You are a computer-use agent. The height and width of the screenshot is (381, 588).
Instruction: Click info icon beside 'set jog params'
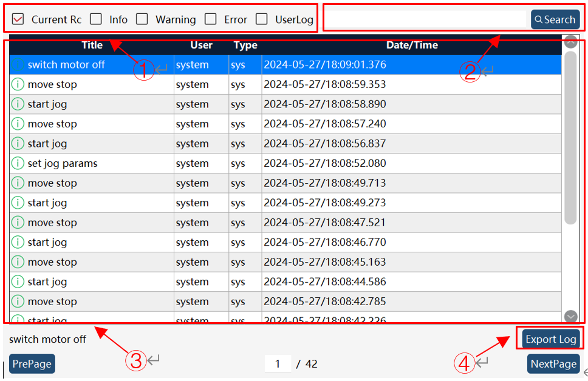click(18, 163)
